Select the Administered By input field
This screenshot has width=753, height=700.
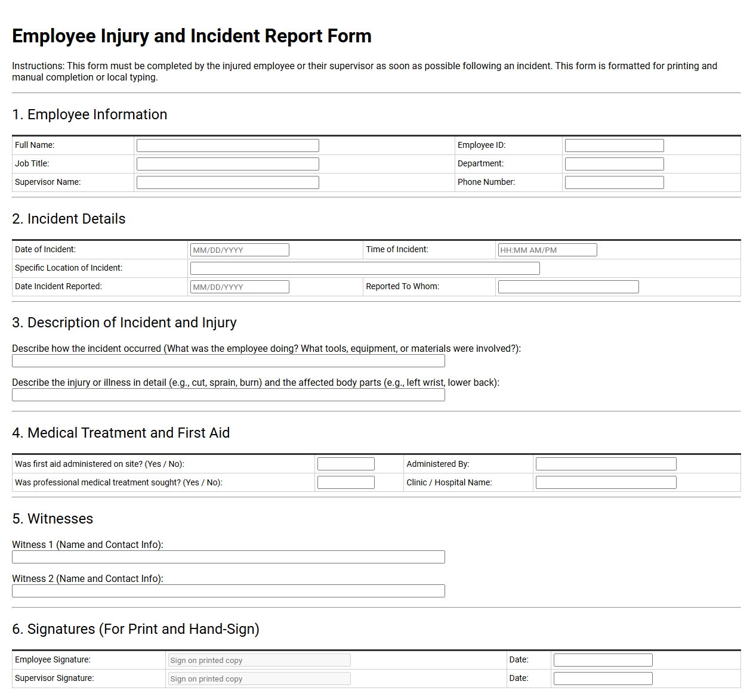606,464
